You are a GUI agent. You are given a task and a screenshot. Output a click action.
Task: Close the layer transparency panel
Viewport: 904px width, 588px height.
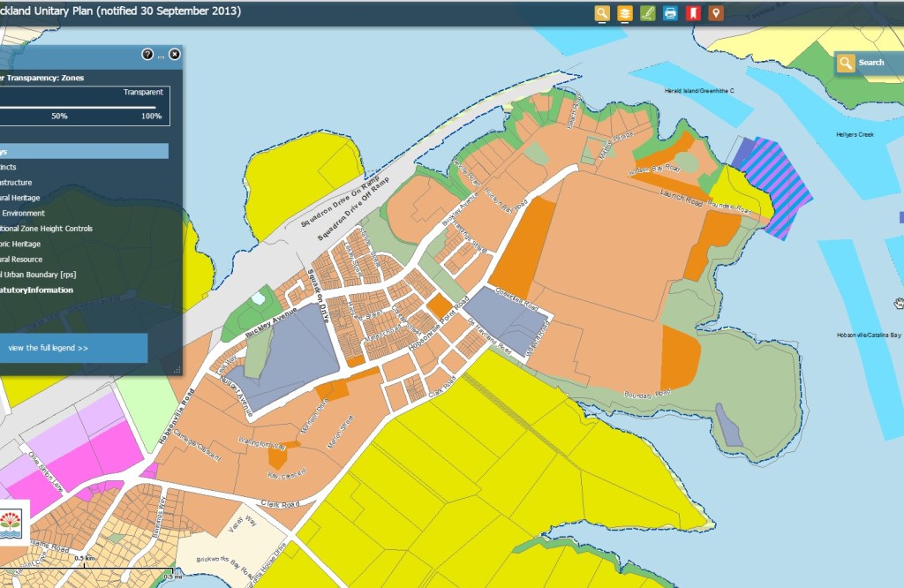(175, 55)
